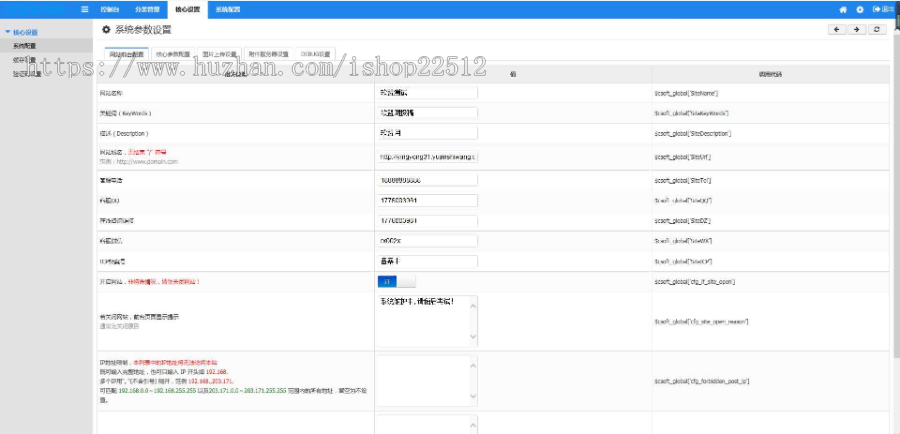Open 系统配置 in the top navigation

tap(228, 10)
